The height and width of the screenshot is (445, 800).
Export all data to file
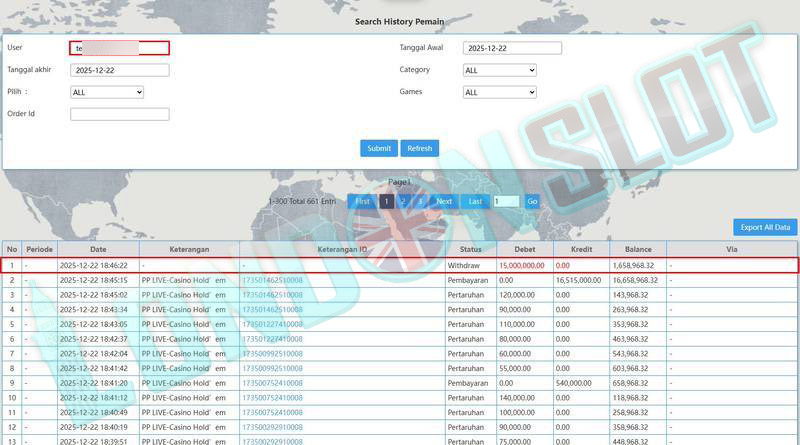(765, 227)
